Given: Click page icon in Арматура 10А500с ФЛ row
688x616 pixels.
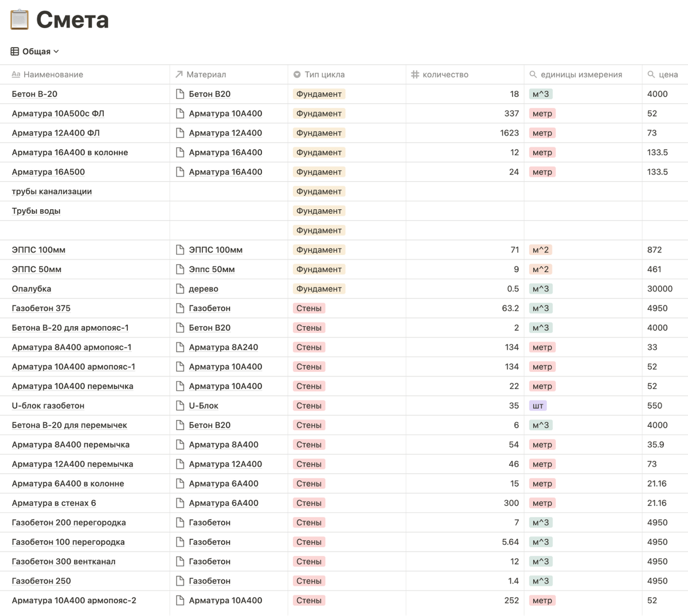Looking at the screenshot, I should click(x=180, y=113).
